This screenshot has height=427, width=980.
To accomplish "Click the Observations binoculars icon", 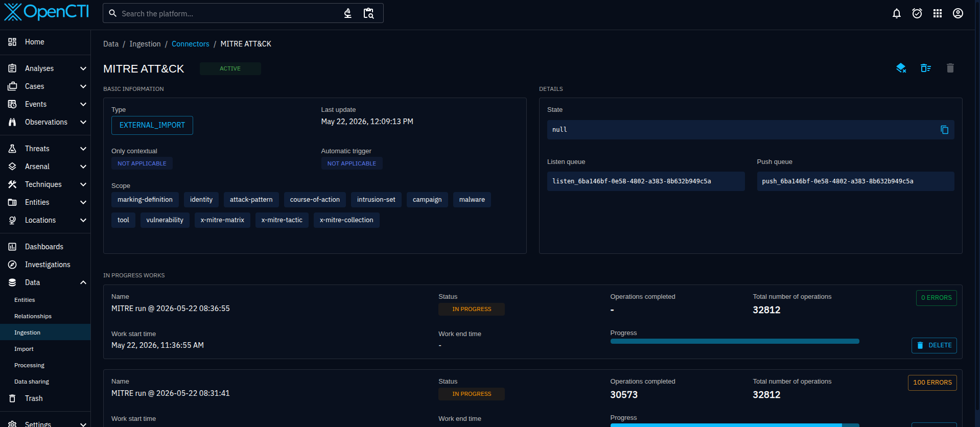I will point(12,122).
